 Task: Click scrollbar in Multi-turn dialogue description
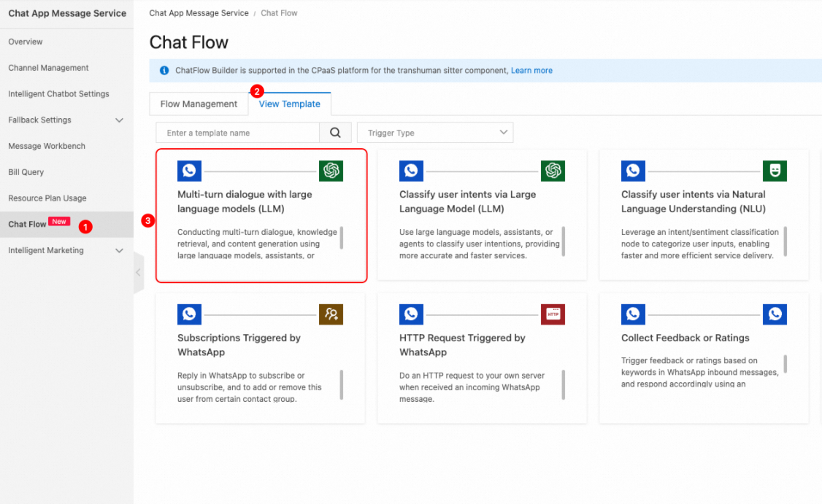click(341, 238)
